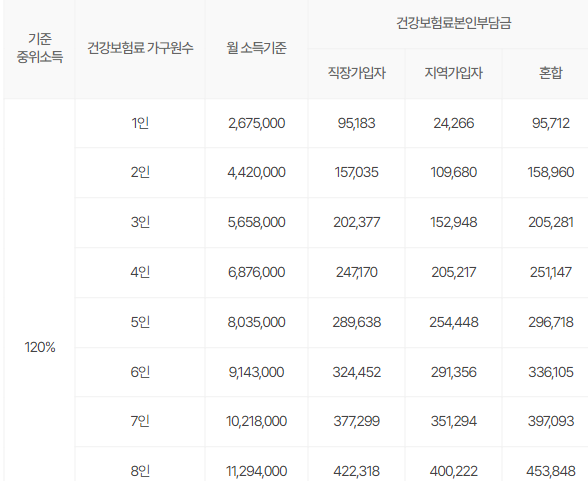Select regional premium value 400,222
Image resolution: width=588 pixels, height=481 pixels.
pos(454,471)
